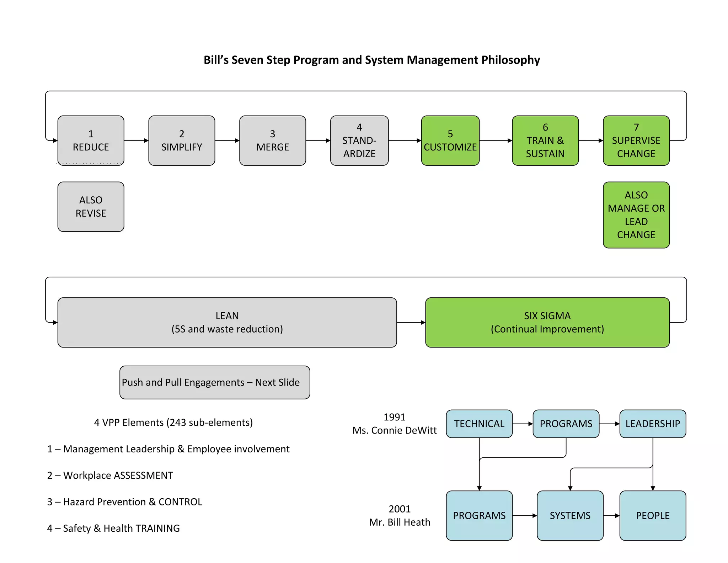Image resolution: width=728 pixels, height=563 pixels.
Task: Click the green 5 CUSTOMIZE box
Action: pyautogui.click(x=450, y=140)
